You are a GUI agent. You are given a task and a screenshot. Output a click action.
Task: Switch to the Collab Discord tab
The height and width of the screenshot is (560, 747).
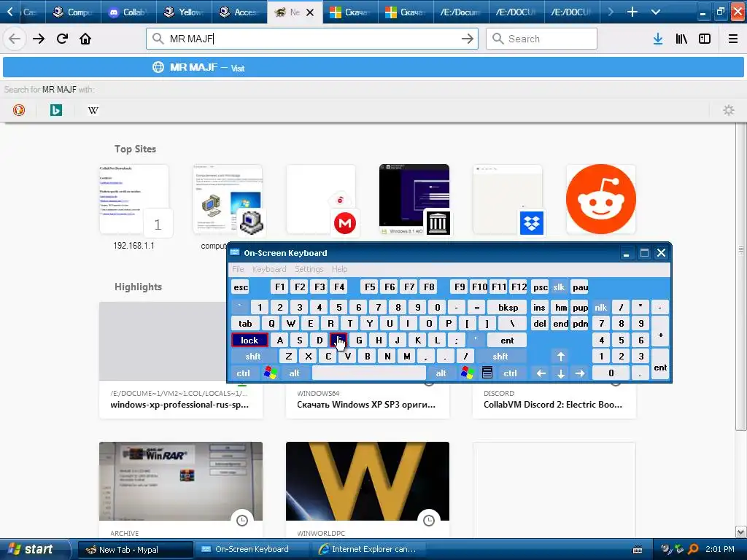(x=128, y=12)
